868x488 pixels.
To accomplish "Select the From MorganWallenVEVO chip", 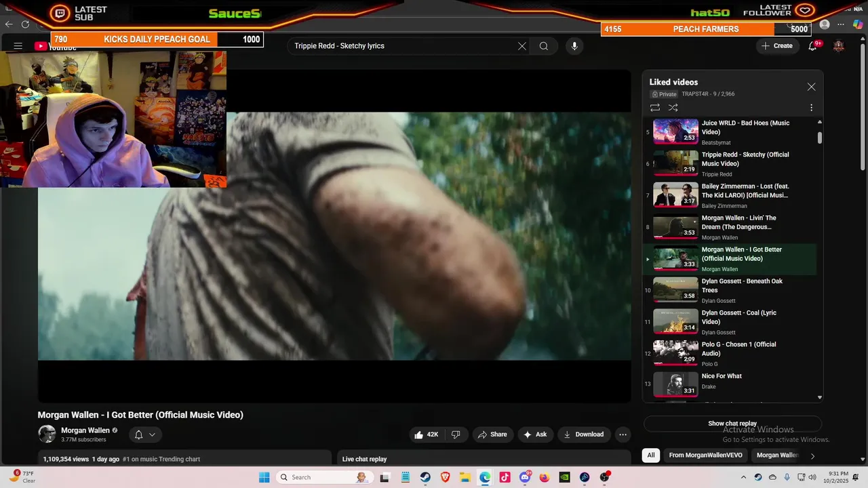I will click(x=705, y=455).
